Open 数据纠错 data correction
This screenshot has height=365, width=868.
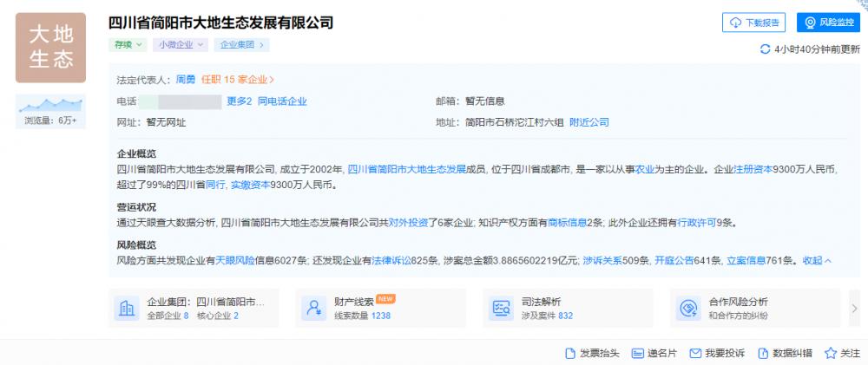click(763, 353)
